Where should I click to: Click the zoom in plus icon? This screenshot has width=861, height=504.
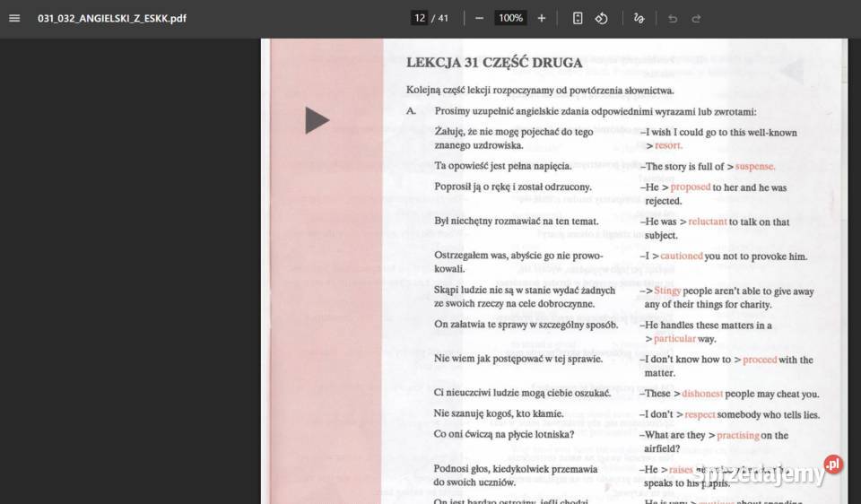[542, 18]
